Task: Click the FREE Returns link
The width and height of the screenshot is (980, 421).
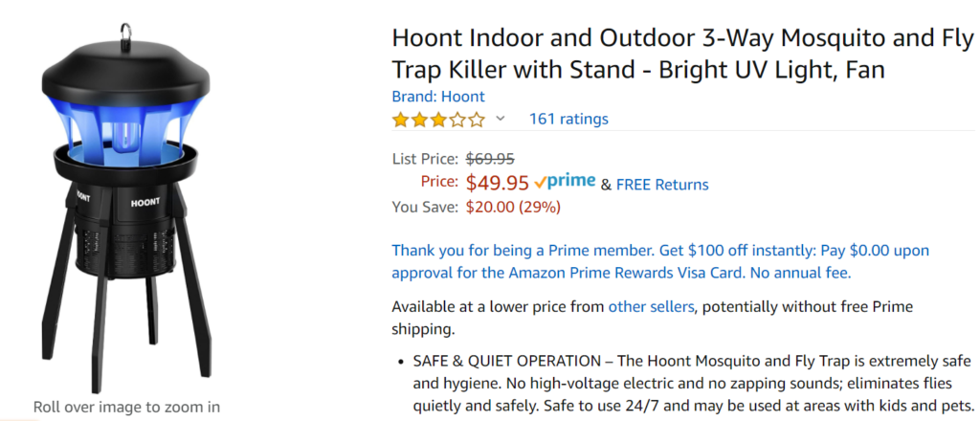Action: click(x=662, y=185)
